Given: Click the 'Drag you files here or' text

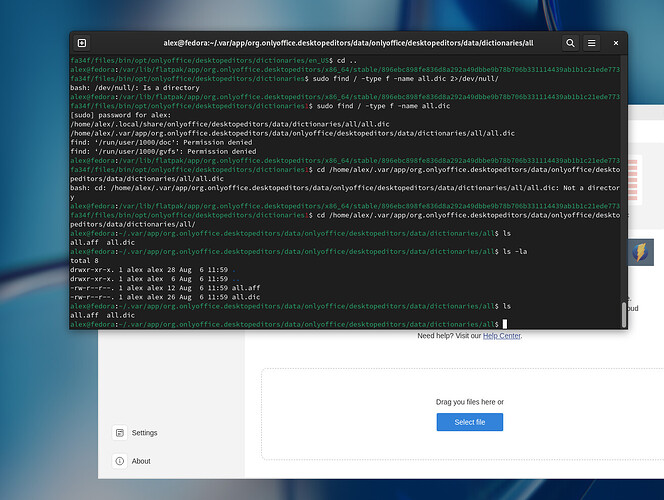Looking at the screenshot, I should (470, 402).
